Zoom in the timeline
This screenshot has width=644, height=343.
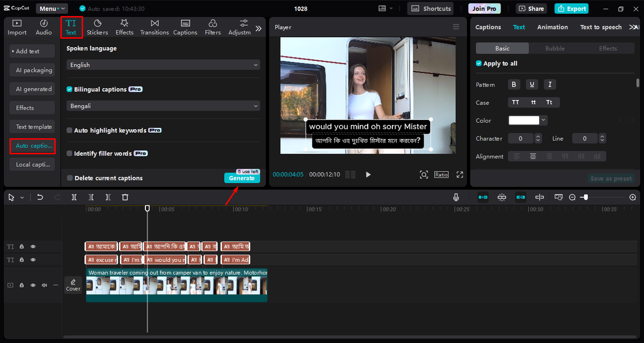(632, 197)
